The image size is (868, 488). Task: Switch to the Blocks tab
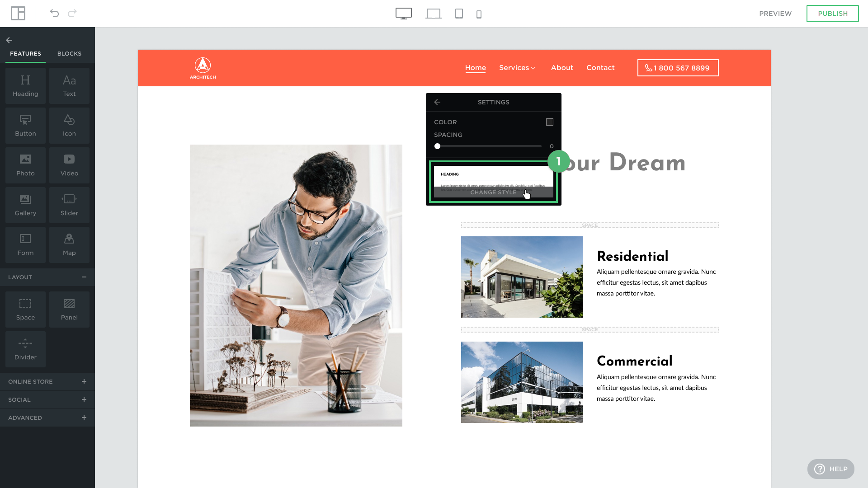click(69, 53)
